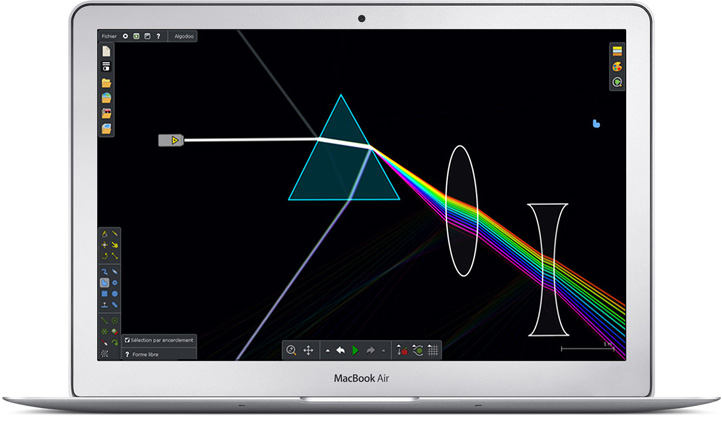Select the blue box tool
Viewport: 722px width, 422px height.
tap(105, 294)
